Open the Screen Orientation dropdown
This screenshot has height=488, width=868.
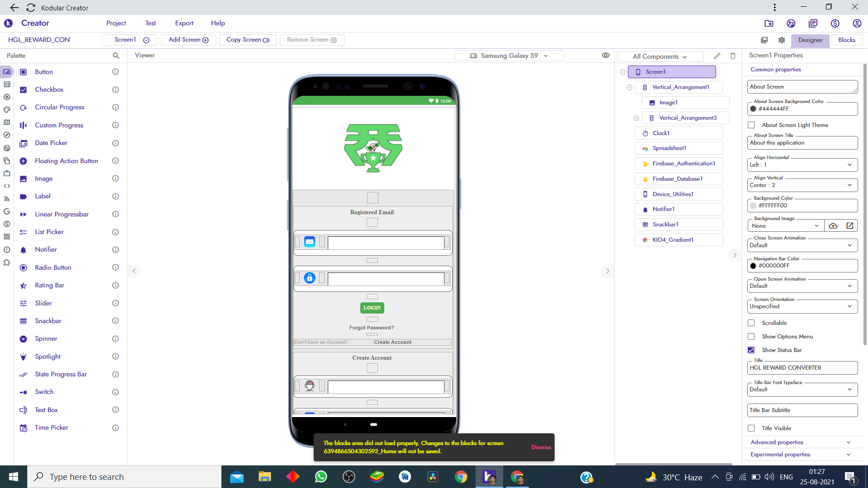[802, 306]
